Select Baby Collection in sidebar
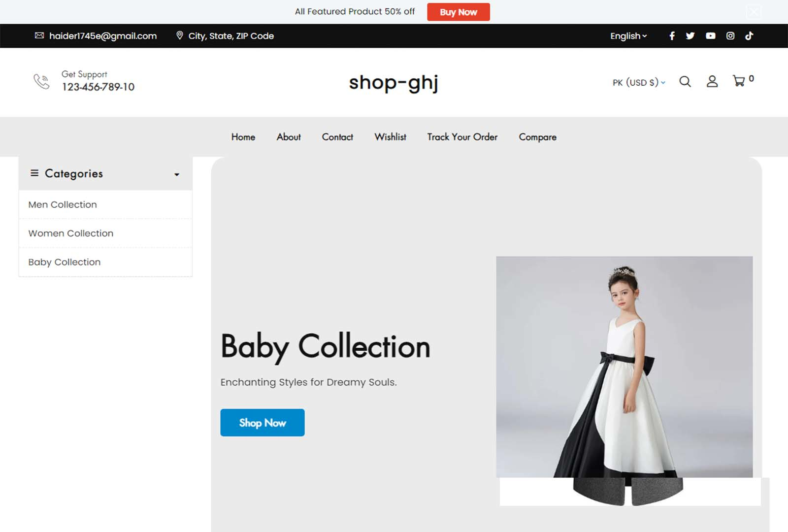 (x=105, y=262)
